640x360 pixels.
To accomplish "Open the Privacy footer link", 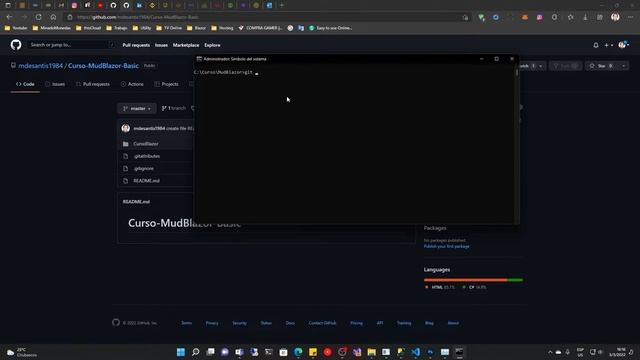I will pos(212,323).
